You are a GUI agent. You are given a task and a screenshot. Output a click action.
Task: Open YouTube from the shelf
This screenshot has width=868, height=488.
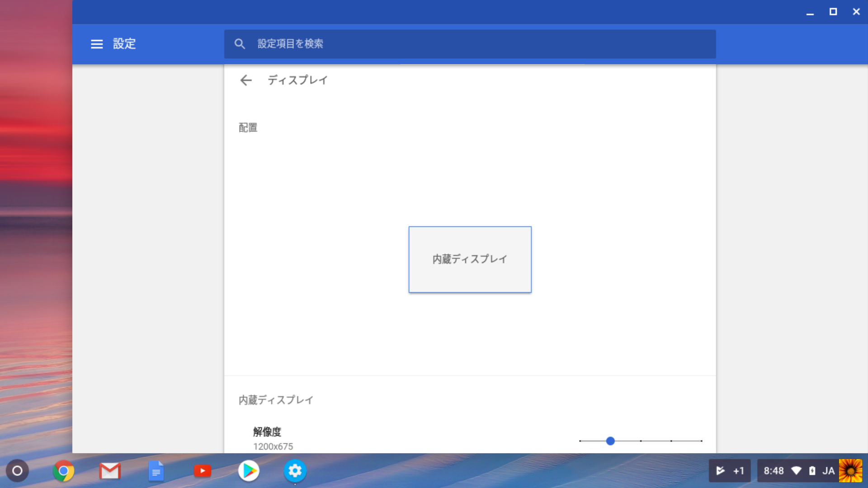click(203, 470)
